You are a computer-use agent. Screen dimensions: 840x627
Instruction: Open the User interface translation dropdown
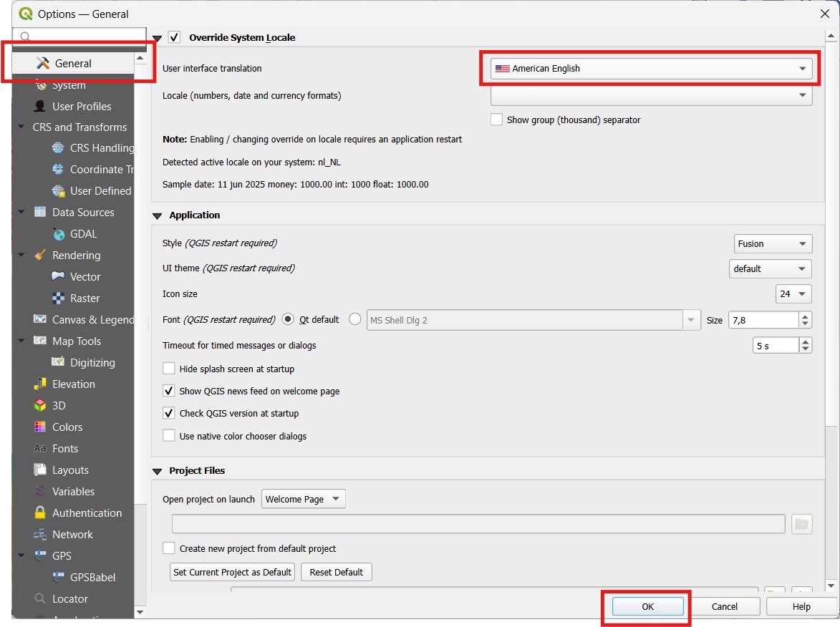pyautogui.click(x=651, y=69)
